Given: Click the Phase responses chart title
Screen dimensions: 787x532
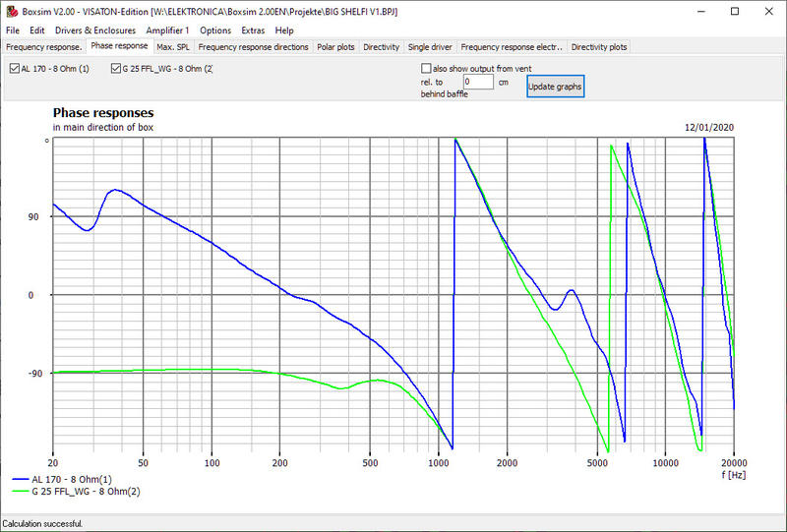Looking at the screenshot, I should point(103,112).
